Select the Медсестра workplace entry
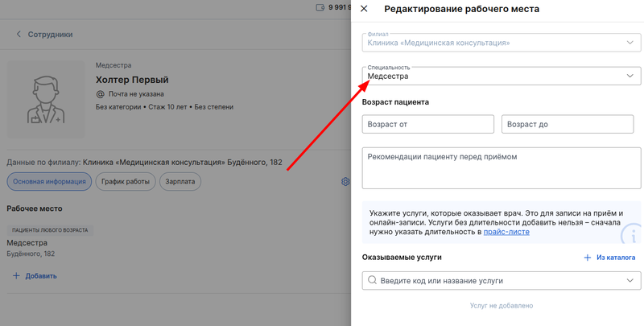 27,243
